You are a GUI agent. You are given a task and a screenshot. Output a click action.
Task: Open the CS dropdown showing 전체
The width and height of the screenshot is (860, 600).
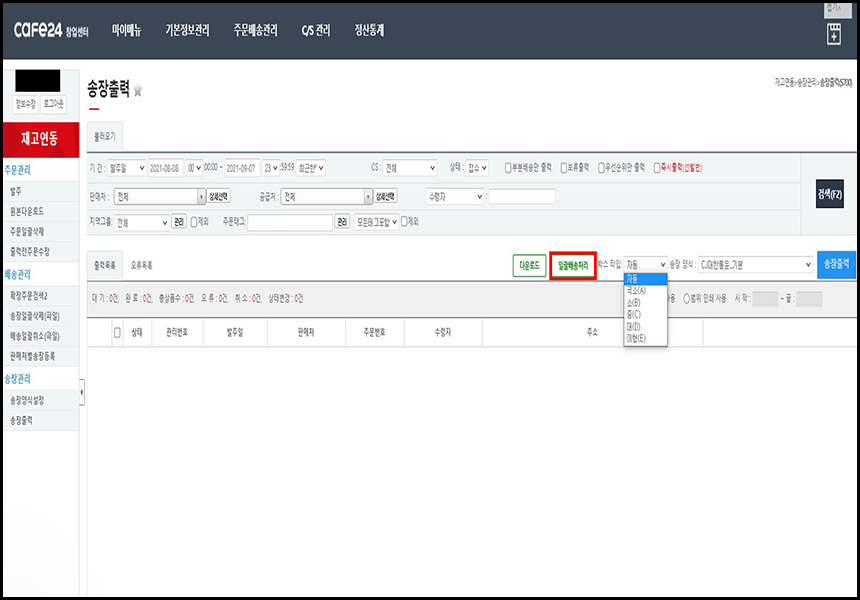410,168
